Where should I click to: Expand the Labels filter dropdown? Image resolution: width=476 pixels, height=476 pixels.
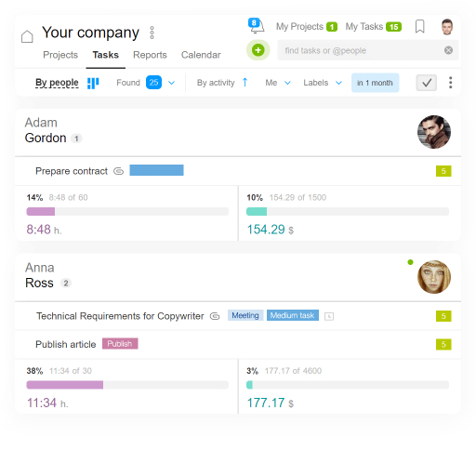[x=338, y=83]
